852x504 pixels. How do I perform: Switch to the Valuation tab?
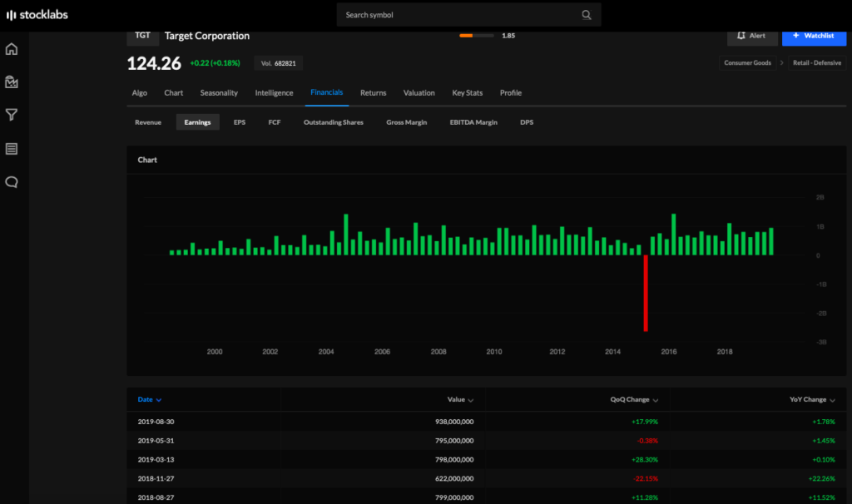[x=419, y=93]
